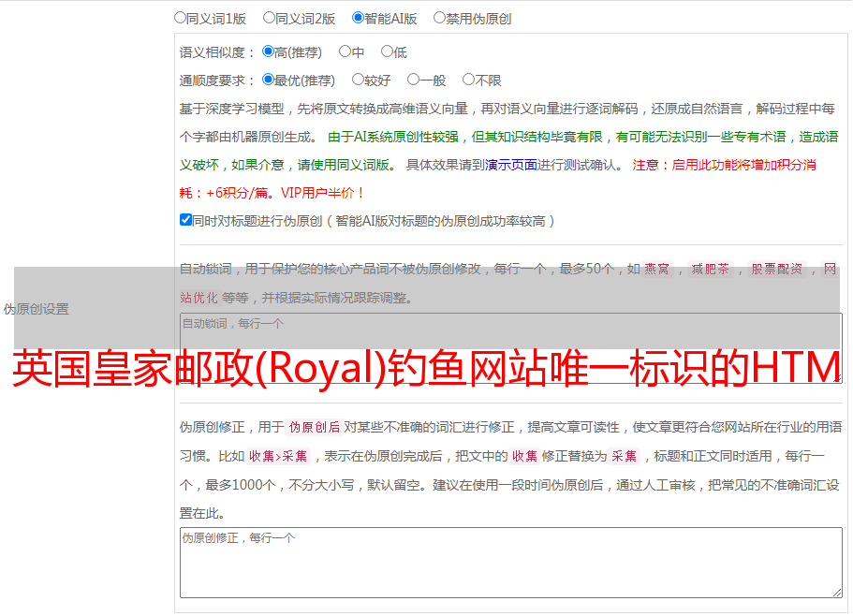This screenshot has width=853, height=616.
Task: Set 通顺度要求 to 不限
Action: (x=468, y=80)
